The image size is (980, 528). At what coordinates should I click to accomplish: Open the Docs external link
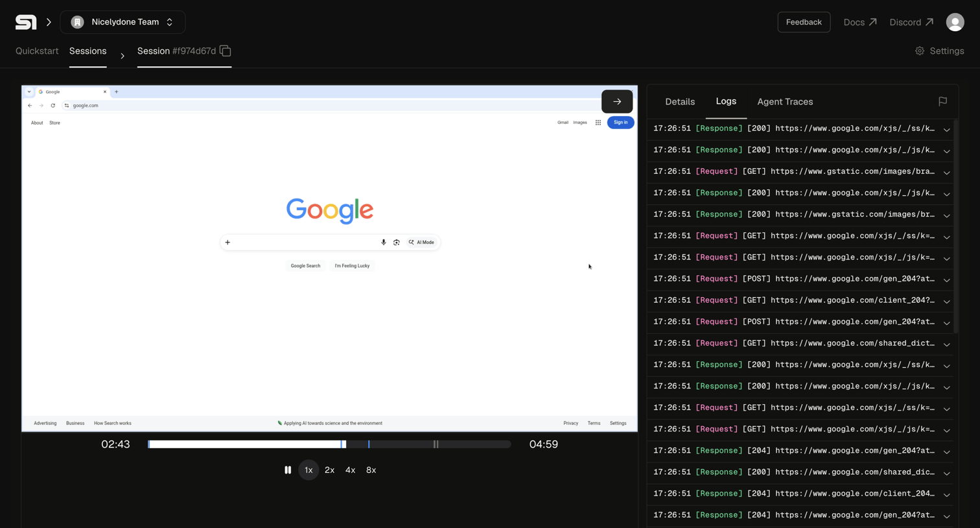click(x=860, y=22)
